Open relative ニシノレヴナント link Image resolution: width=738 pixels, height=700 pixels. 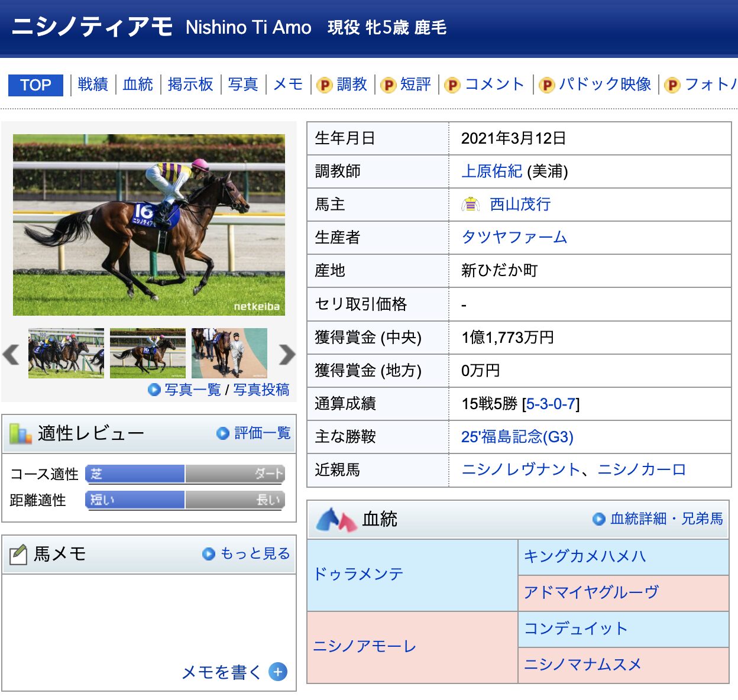(x=520, y=470)
